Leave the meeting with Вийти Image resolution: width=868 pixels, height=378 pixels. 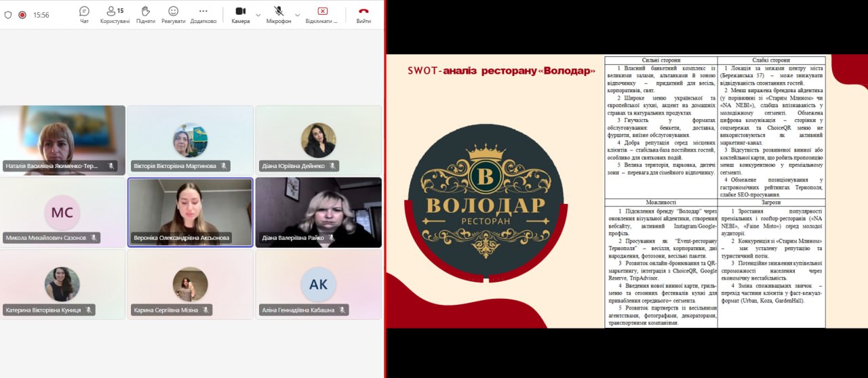click(363, 15)
